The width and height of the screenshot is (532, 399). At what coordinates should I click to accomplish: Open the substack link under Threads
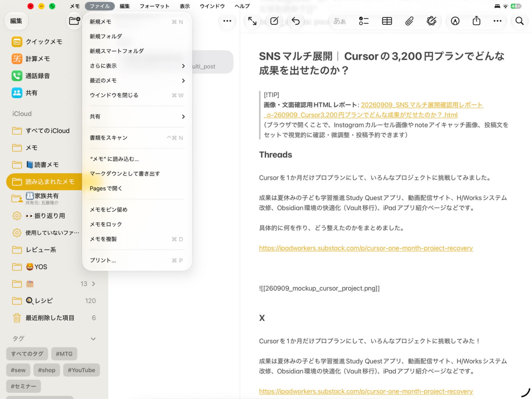pyautogui.click(x=366, y=248)
